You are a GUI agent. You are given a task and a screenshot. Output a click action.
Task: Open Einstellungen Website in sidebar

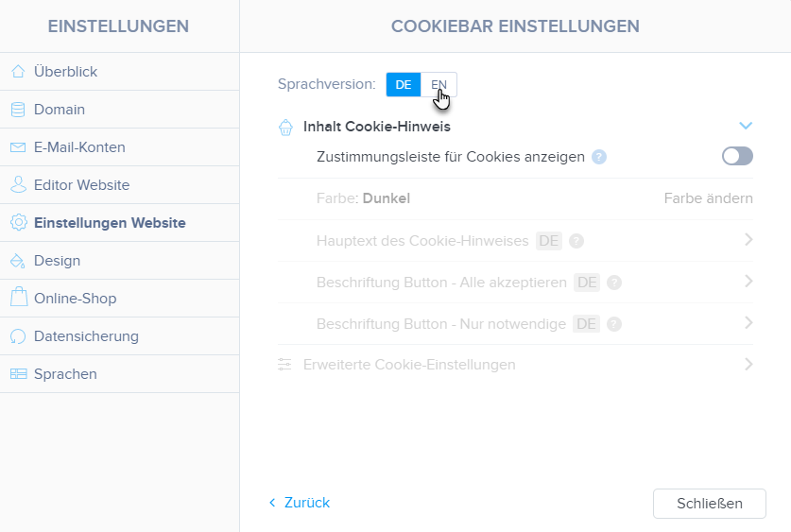pos(109,223)
